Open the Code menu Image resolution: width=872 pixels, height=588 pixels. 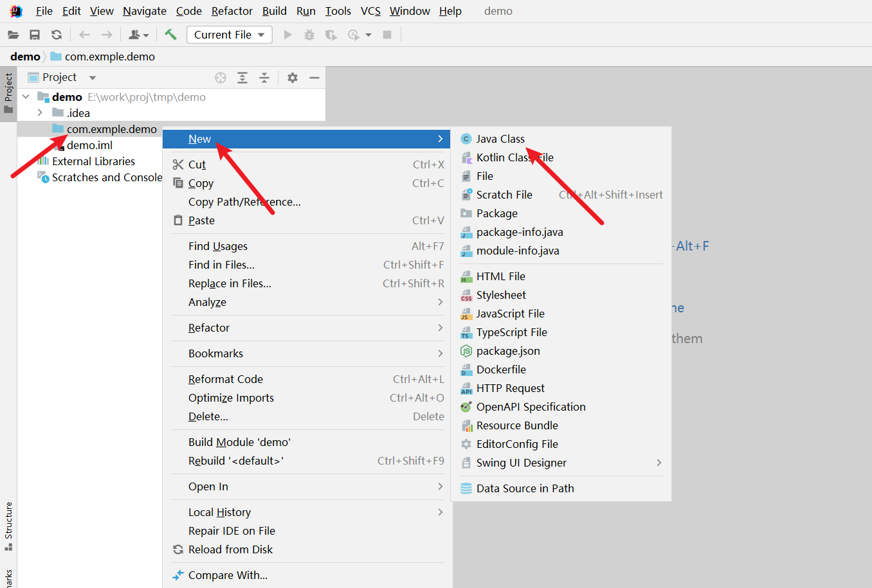189,11
